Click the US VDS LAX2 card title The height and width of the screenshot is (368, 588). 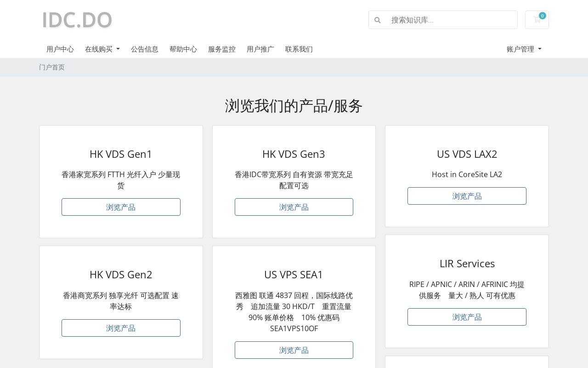467,154
